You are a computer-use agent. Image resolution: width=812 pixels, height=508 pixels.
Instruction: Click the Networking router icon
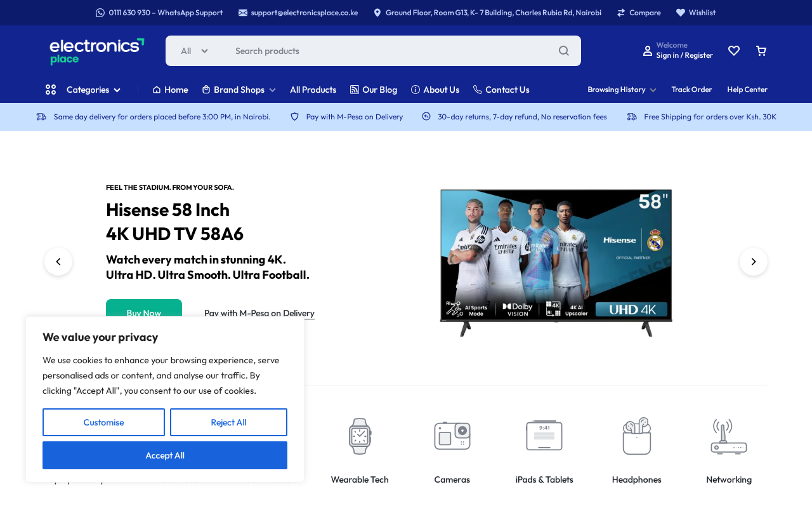729,436
